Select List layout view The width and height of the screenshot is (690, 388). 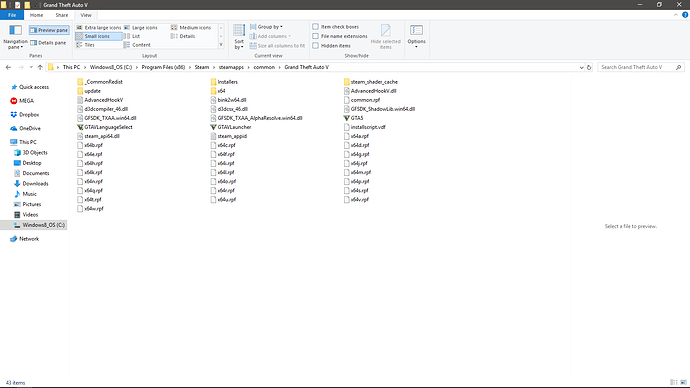click(x=132, y=36)
